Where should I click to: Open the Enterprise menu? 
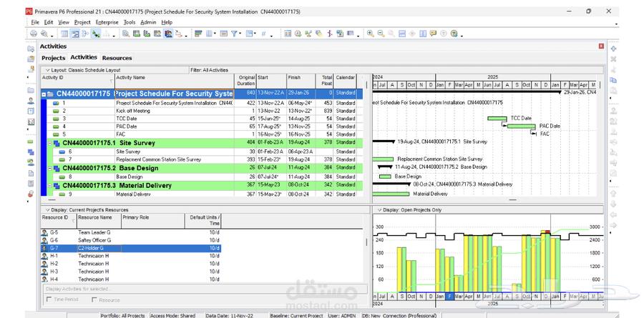pyautogui.click(x=107, y=22)
